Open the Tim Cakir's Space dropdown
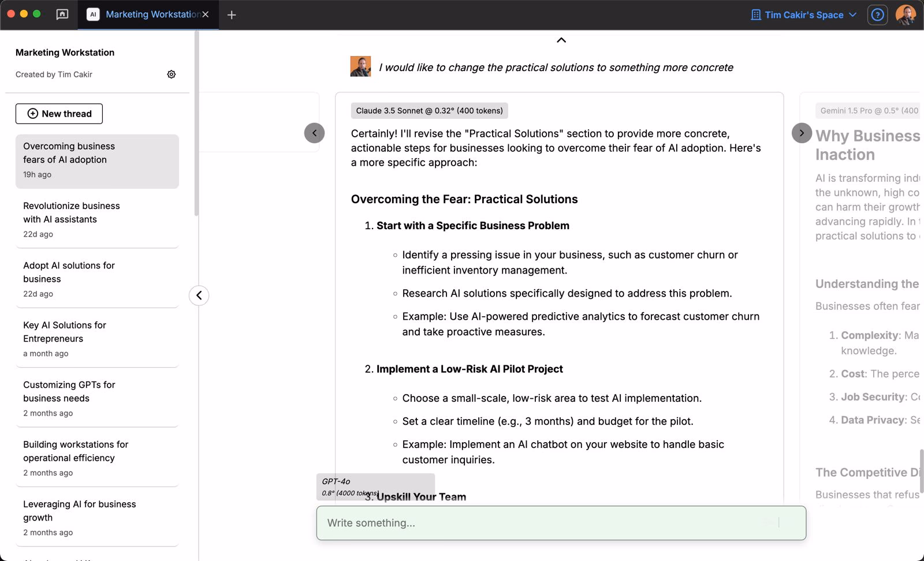 [804, 14]
